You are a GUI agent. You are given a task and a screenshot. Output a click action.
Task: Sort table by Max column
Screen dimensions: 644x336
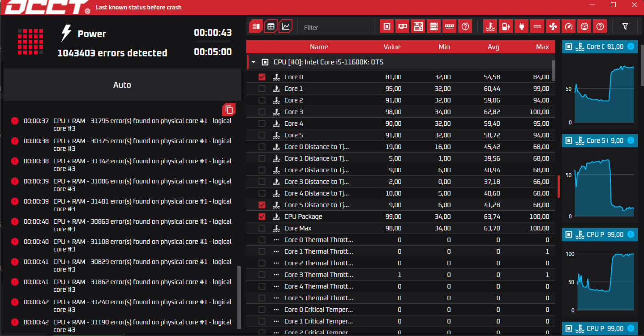point(542,47)
